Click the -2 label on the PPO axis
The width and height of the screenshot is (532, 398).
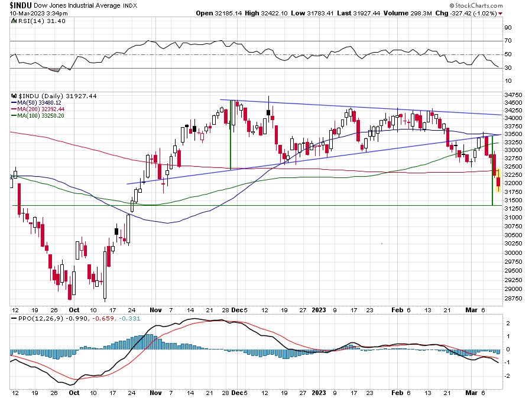[x=508, y=376]
